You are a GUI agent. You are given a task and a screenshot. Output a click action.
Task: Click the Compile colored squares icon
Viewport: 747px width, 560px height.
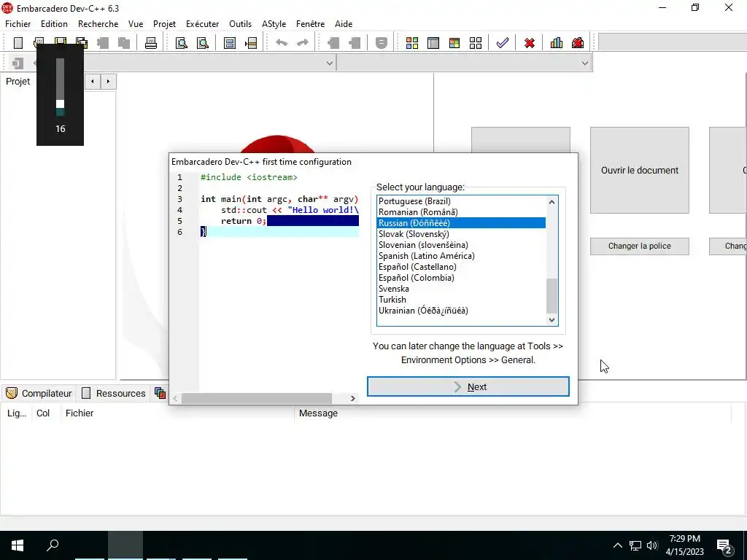pos(412,43)
